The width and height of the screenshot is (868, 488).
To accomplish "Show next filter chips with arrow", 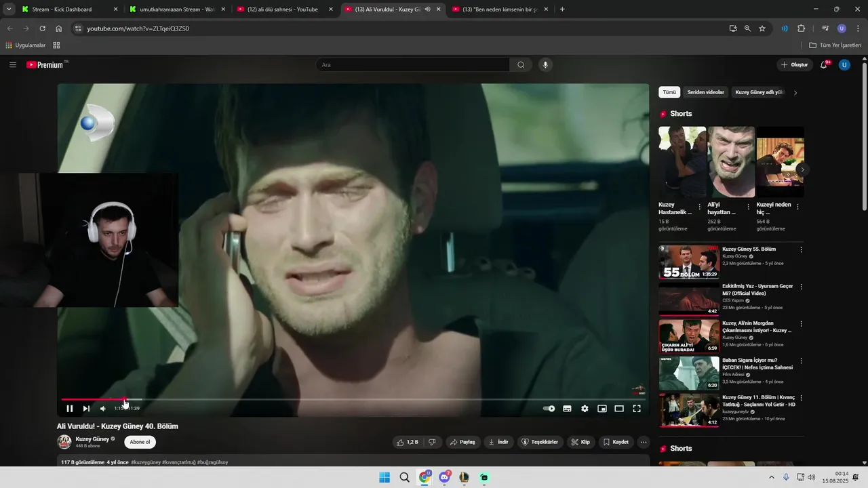I will [x=795, y=93].
